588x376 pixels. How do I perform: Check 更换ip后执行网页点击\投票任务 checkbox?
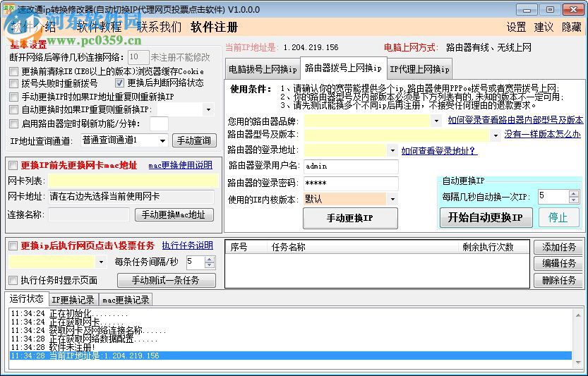click(x=13, y=246)
